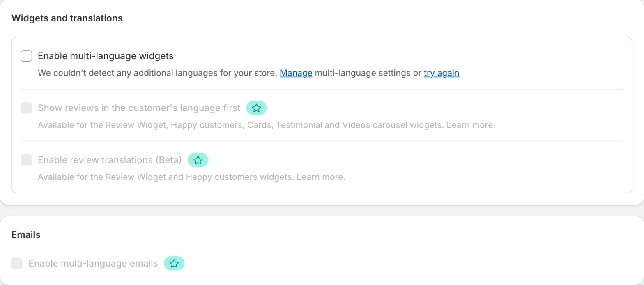
Task: Open the Manage multi-language settings link
Action: point(296,73)
